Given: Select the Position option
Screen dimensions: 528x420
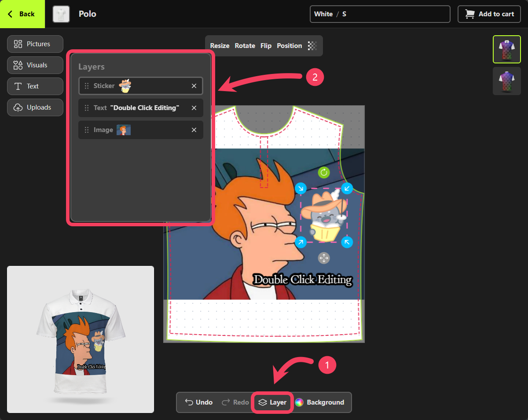Looking at the screenshot, I should tap(290, 46).
